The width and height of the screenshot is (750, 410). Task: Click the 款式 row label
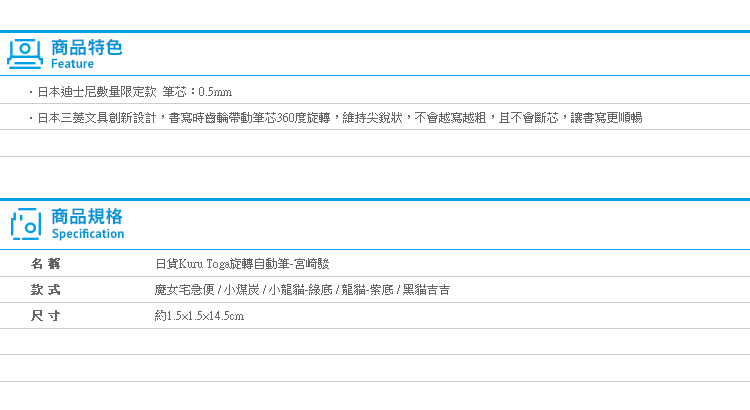coord(46,290)
